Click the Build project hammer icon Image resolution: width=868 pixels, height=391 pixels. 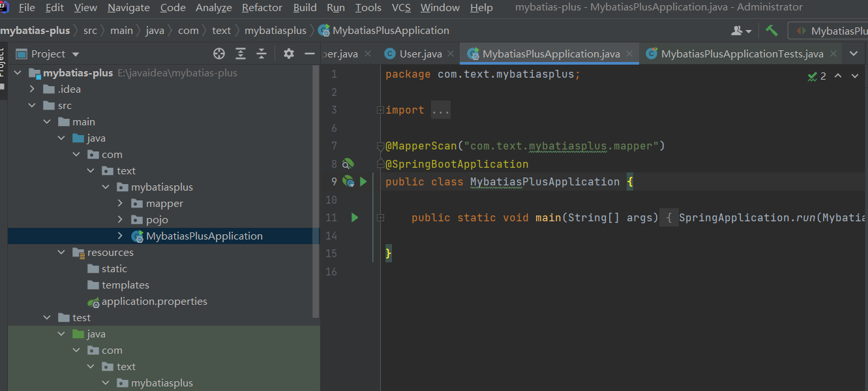click(x=771, y=31)
